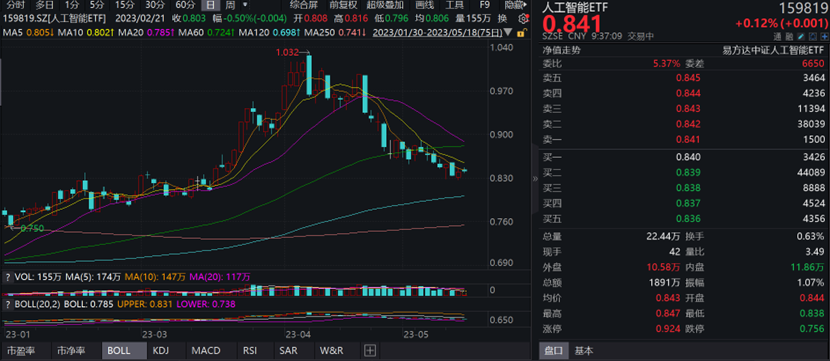Click the 跌停 price 0.756
Image resolution: width=830 pixels, height=361 pixels.
coord(813,329)
